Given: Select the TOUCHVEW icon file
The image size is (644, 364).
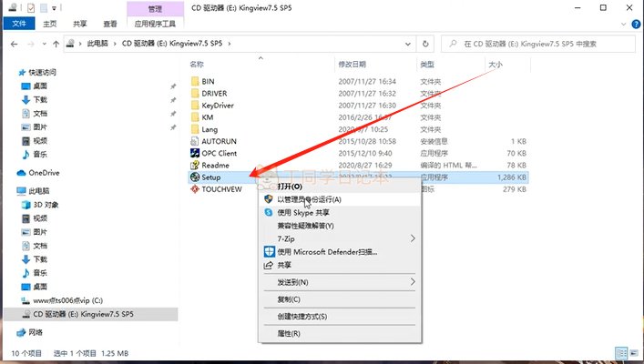Looking at the screenshot, I should pyautogui.click(x=195, y=189).
